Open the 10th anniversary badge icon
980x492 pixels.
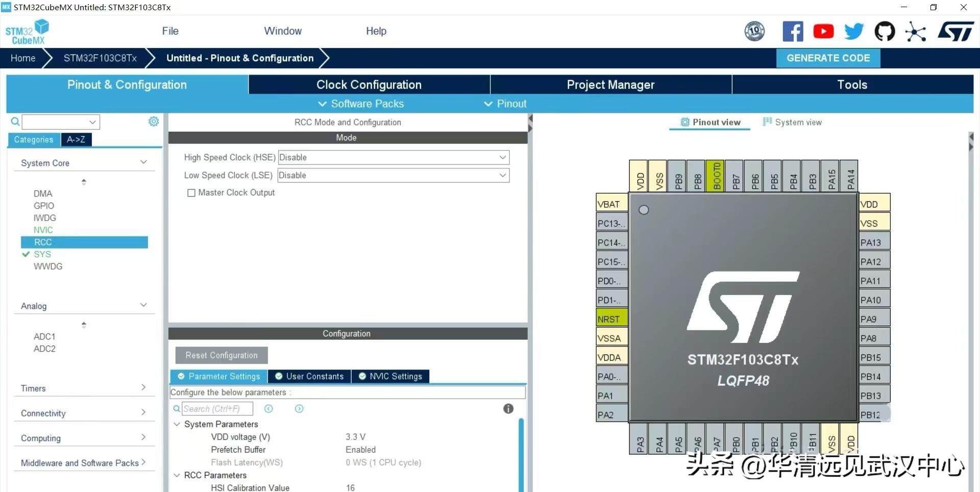click(x=754, y=31)
